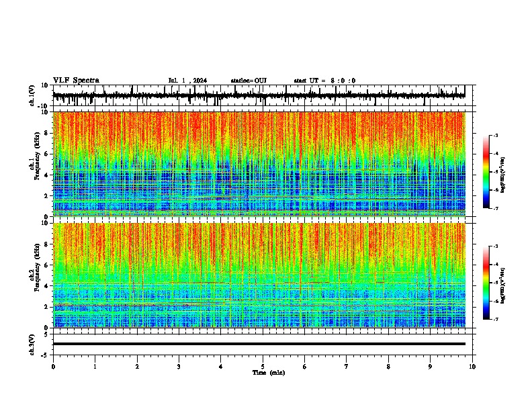Click the VLF Spectra plot title
The image size is (532, 411).
click(x=77, y=81)
